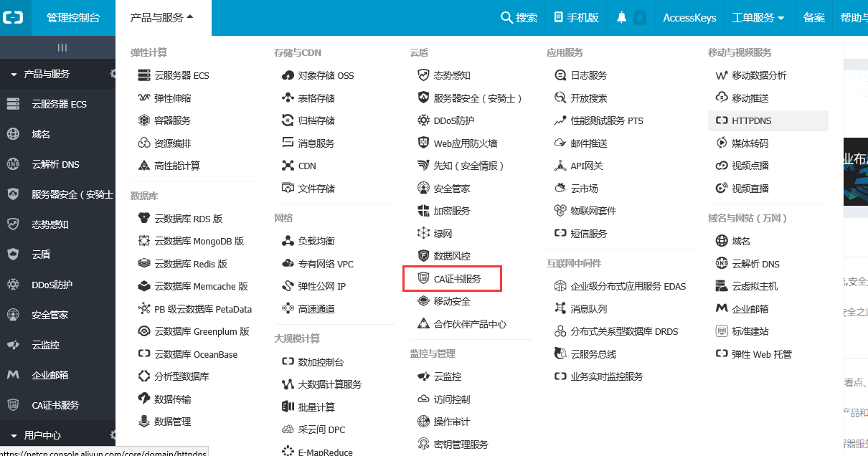Click the 高速通道 icon

[288, 308]
